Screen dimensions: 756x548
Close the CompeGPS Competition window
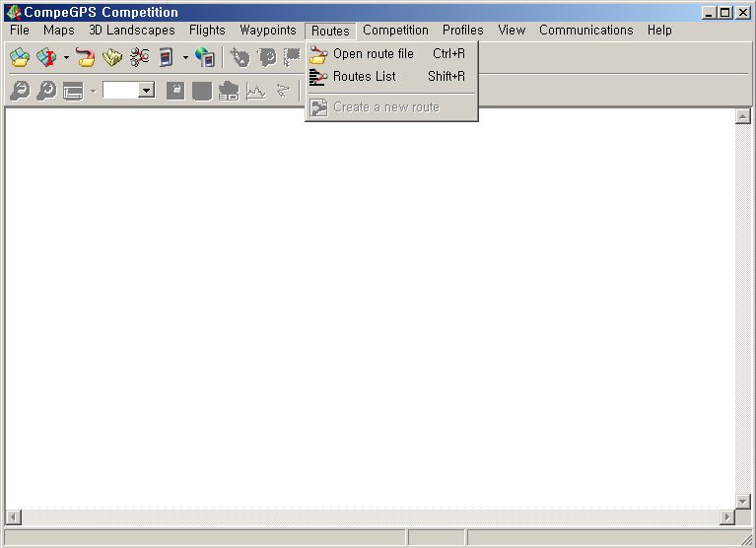(743, 13)
